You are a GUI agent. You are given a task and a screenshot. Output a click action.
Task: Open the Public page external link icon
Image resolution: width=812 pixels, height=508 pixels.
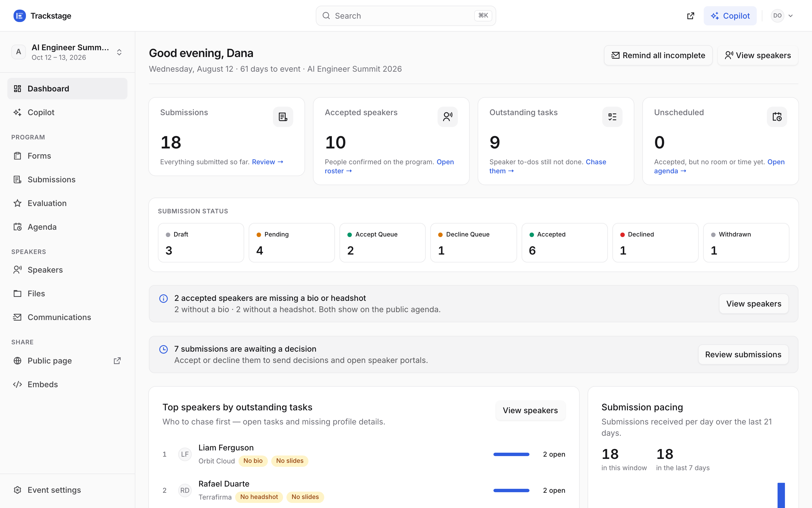click(117, 360)
